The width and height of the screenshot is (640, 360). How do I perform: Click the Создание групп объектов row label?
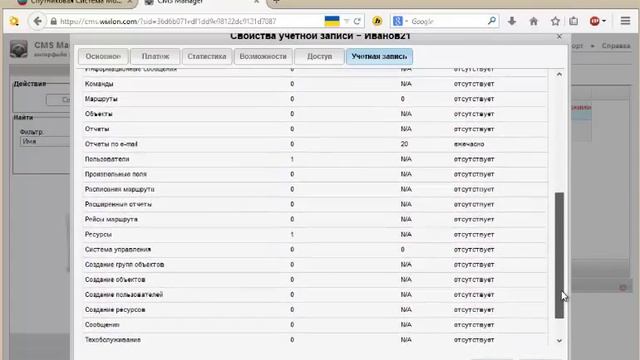coord(124,264)
